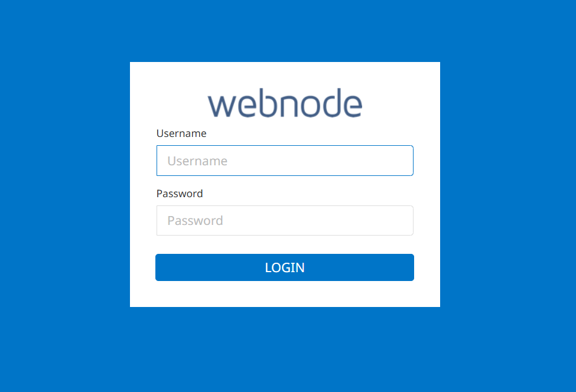Activate the first login form field
576x392 pixels.
pos(285,161)
